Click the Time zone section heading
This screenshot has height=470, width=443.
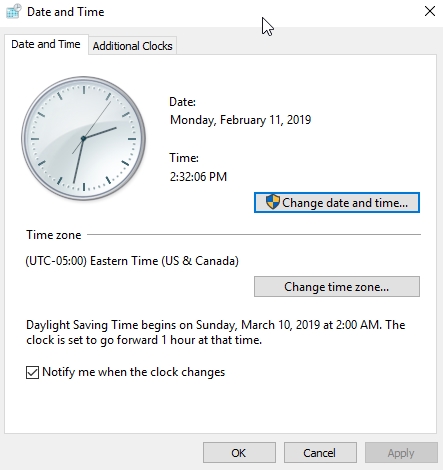pyautogui.click(x=54, y=235)
